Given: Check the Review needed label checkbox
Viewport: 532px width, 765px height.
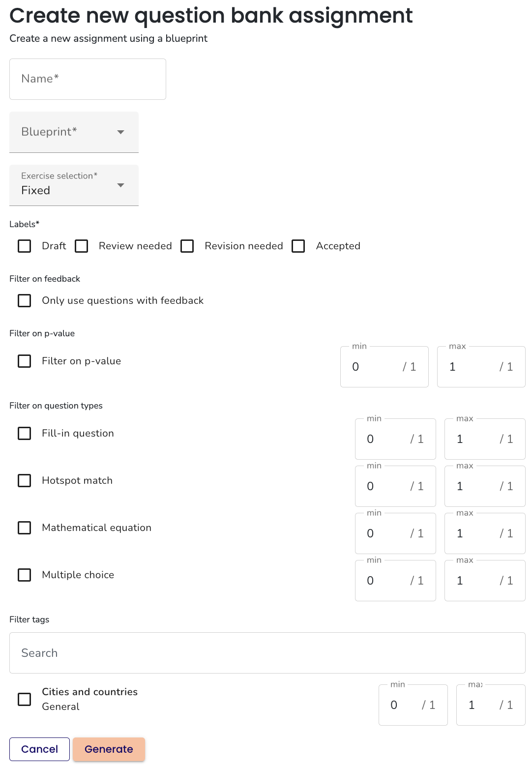Looking at the screenshot, I should point(81,246).
